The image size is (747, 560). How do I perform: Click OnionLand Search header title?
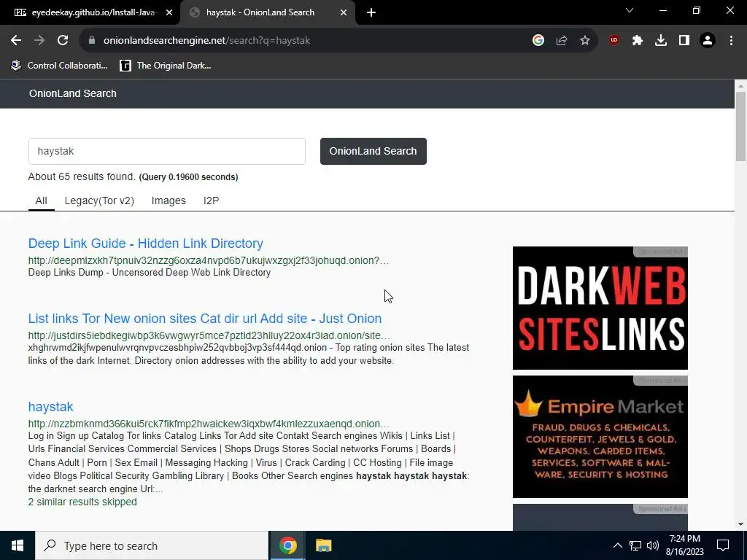tap(72, 93)
